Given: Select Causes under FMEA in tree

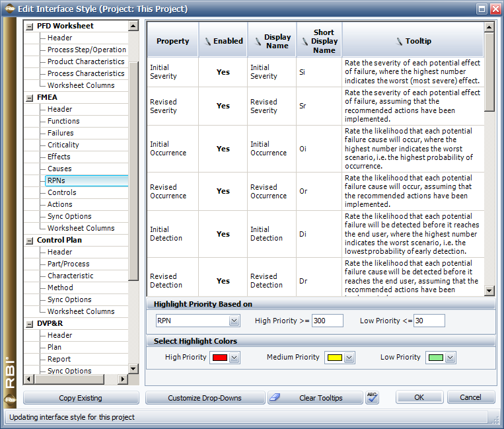Looking at the screenshot, I should coord(59,169).
